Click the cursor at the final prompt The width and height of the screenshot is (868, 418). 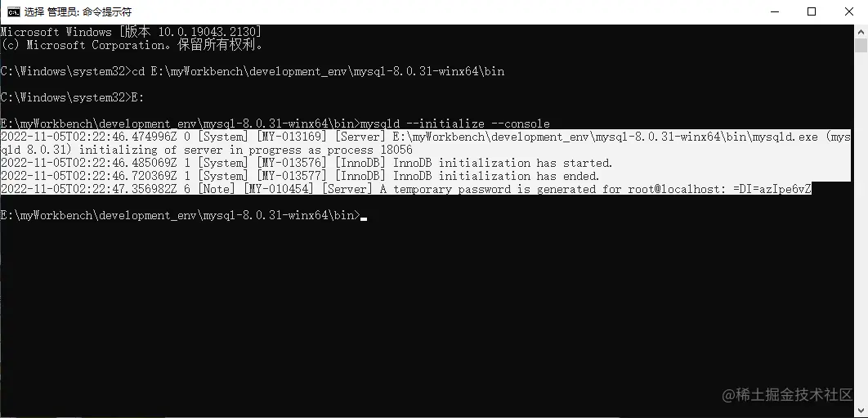pos(364,219)
